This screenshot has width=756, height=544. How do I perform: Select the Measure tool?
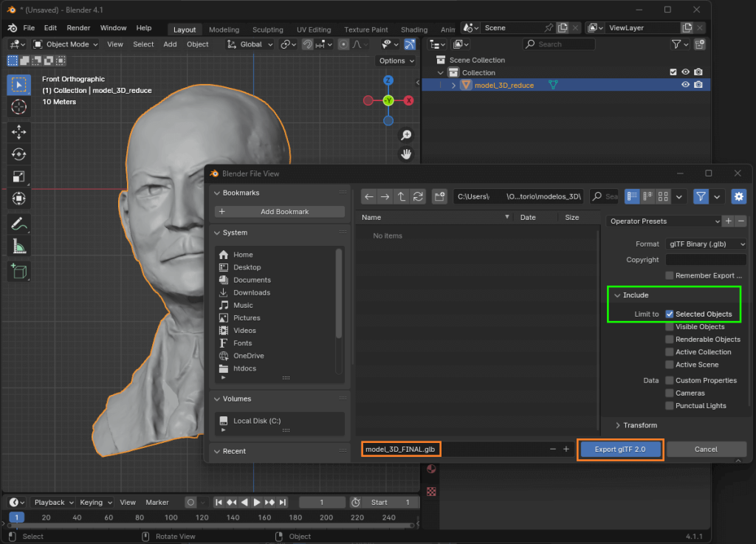pyautogui.click(x=18, y=247)
